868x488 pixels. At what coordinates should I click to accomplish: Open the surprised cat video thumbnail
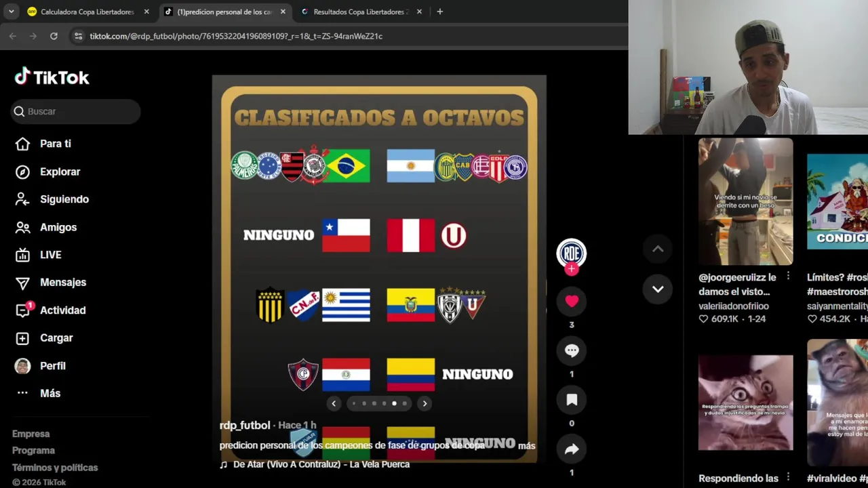point(745,403)
